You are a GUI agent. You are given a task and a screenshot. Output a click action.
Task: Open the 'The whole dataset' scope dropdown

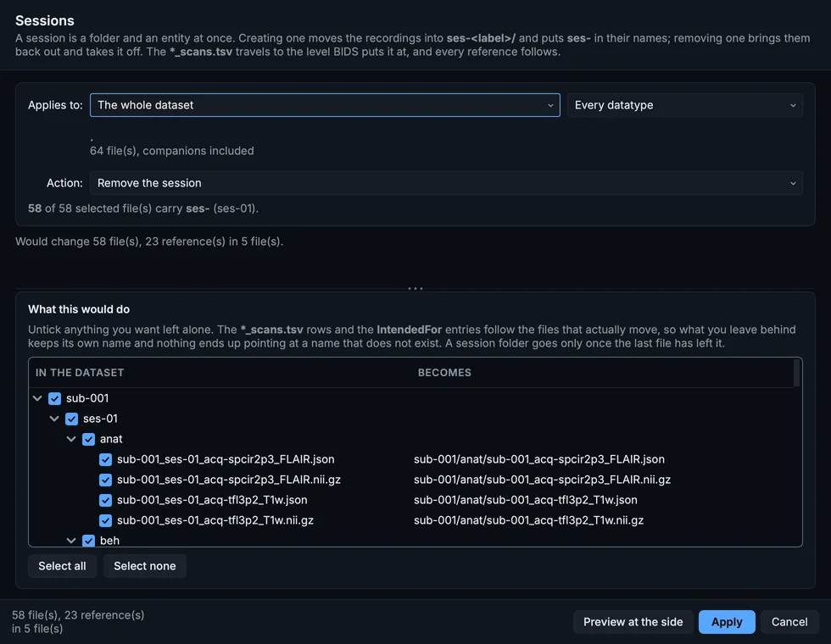325,105
